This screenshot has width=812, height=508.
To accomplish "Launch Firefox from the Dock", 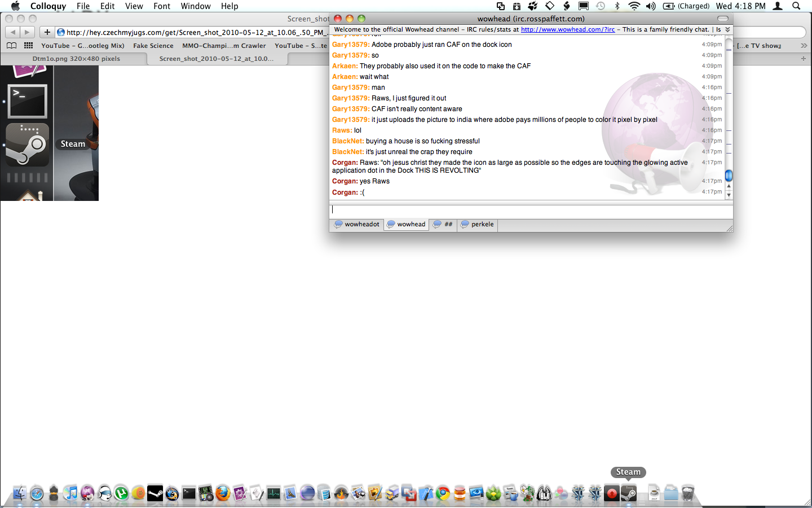I will tap(223, 493).
